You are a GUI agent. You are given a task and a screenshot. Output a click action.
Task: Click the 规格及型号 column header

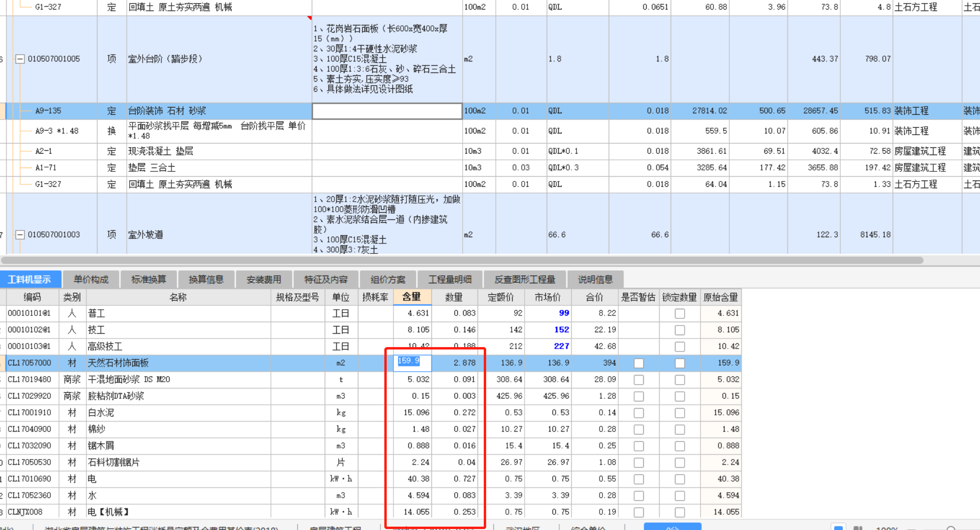297,297
